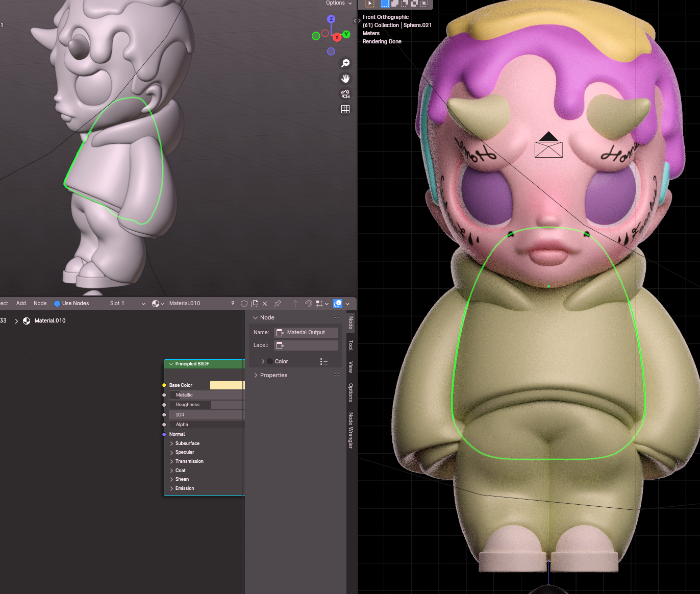Click the pin icon in node editor header
This screenshot has width=700, height=594.
278,304
